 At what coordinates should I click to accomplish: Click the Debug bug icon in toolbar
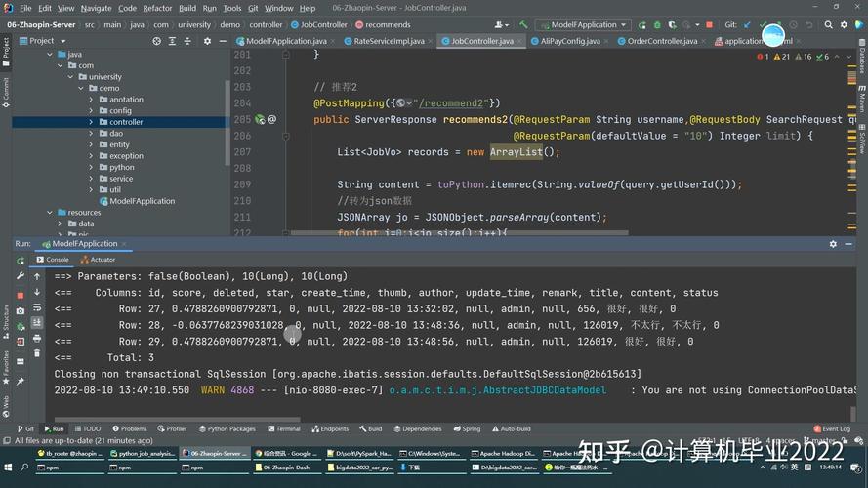(x=655, y=24)
